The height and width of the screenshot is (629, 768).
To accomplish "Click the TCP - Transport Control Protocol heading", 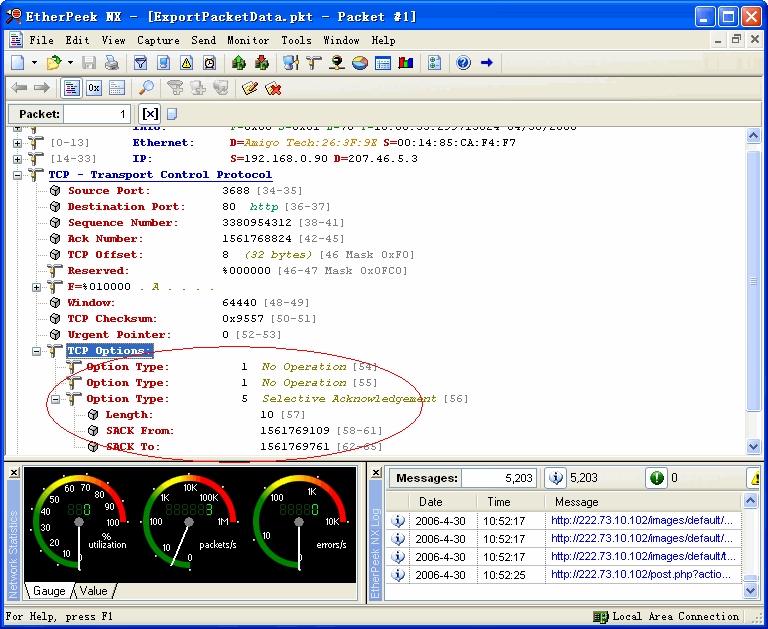I will click(x=160, y=175).
